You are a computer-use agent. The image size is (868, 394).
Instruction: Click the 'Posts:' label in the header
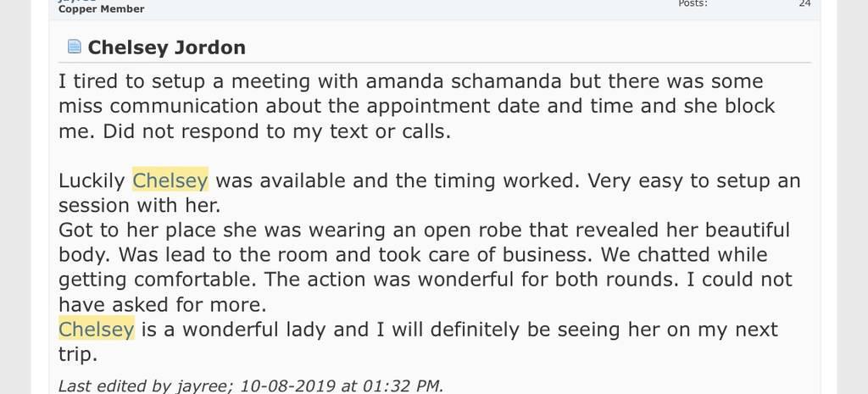pyautogui.click(x=693, y=3)
